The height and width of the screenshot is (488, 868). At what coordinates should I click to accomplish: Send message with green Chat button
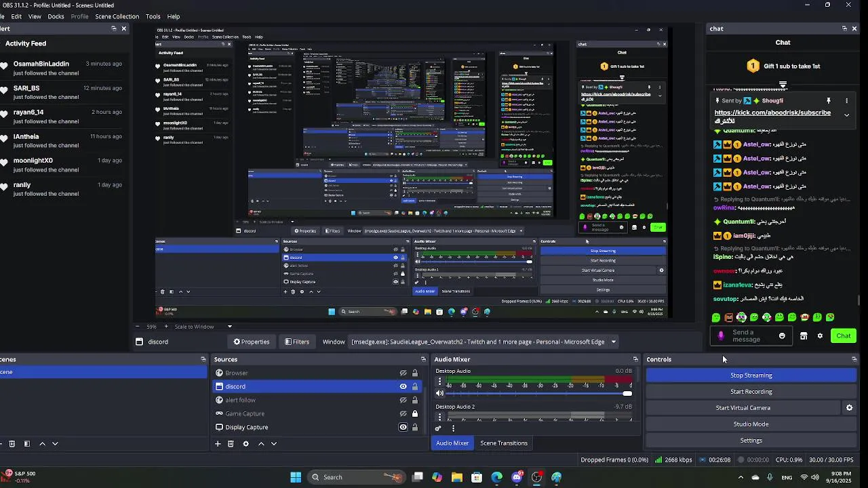coord(844,336)
